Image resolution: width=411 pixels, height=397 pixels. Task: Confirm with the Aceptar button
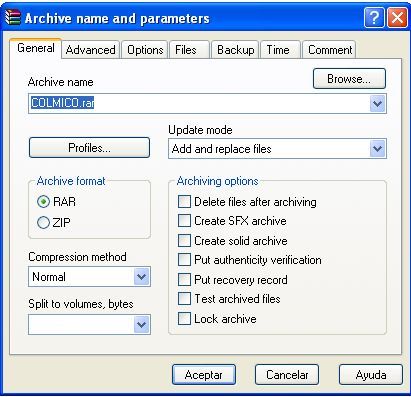coord(204,375)
